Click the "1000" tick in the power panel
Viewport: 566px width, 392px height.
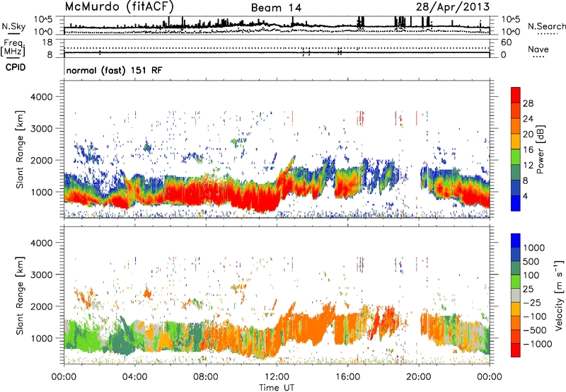(x=42, y=192)
